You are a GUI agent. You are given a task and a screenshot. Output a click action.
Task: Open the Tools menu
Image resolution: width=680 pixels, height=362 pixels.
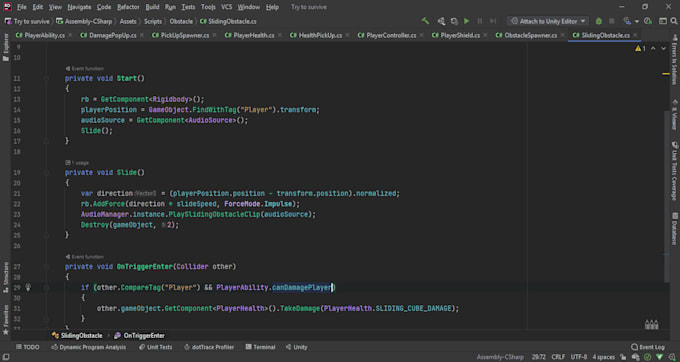pos(208,7)
